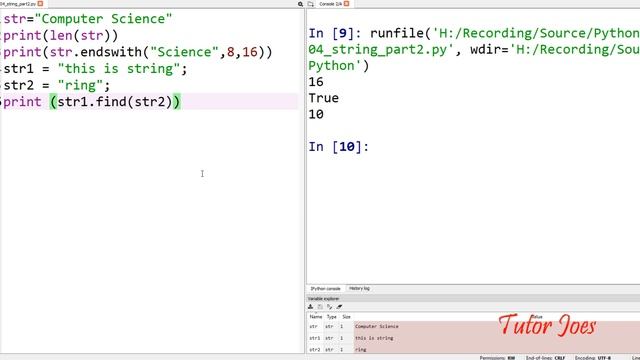The height and width of the screenshot is (360, 640).
Task: Click the save data icon in Variable explorer
Action: click(320, 307)
